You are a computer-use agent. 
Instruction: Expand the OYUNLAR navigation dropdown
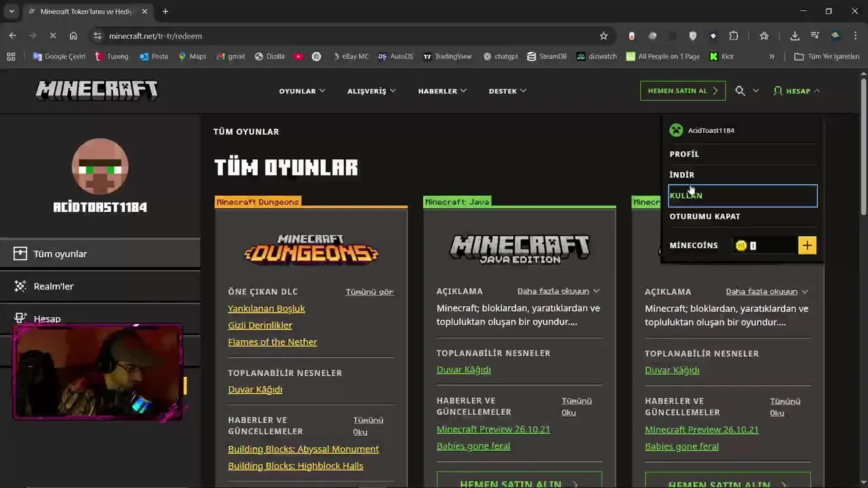click(x=302, y=91)
